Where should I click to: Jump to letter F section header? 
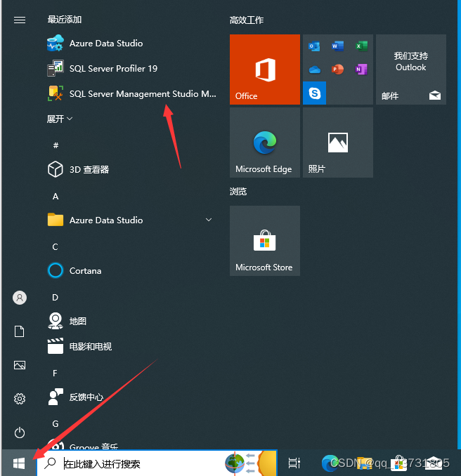point(55,373)
